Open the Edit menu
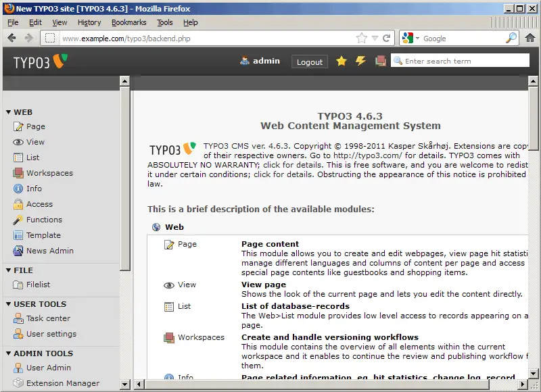This screenshot has height=392, width=541. point(35,22)
